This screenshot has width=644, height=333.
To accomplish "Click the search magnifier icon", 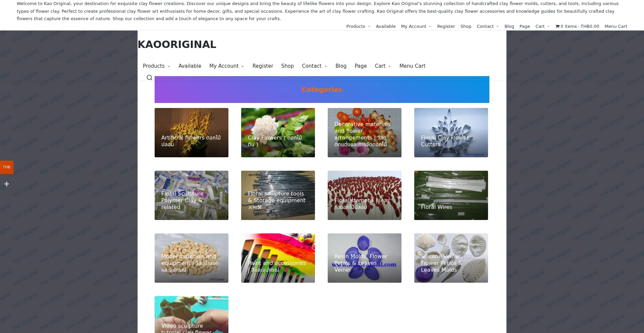I will tap(149, 77).
